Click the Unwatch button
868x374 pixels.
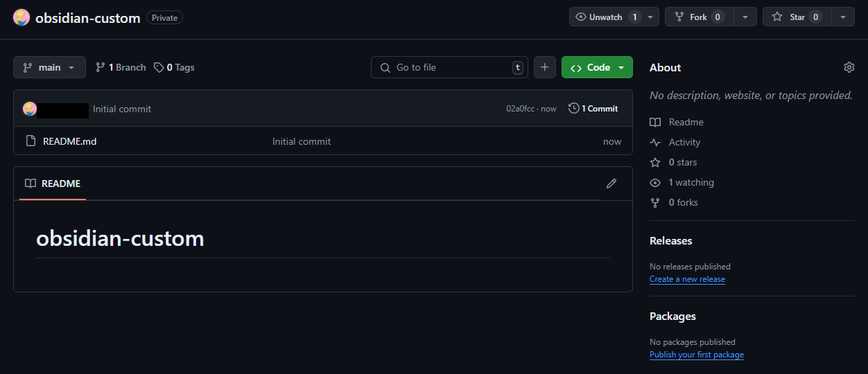(x=607, y=17)
